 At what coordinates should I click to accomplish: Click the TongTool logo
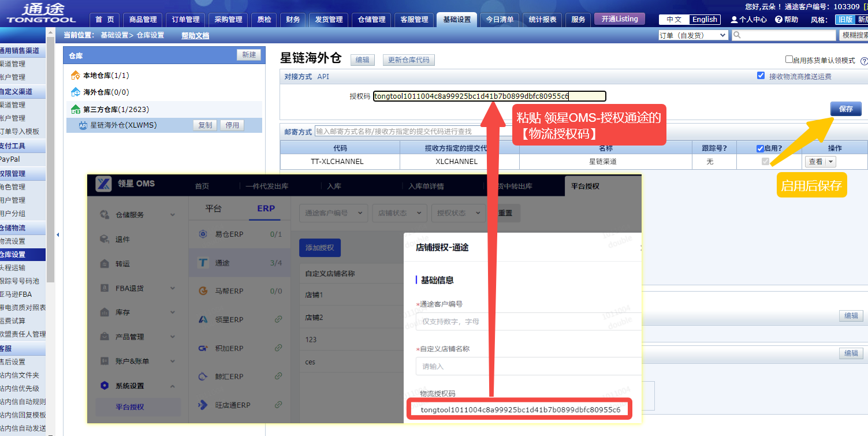point(40,13)
